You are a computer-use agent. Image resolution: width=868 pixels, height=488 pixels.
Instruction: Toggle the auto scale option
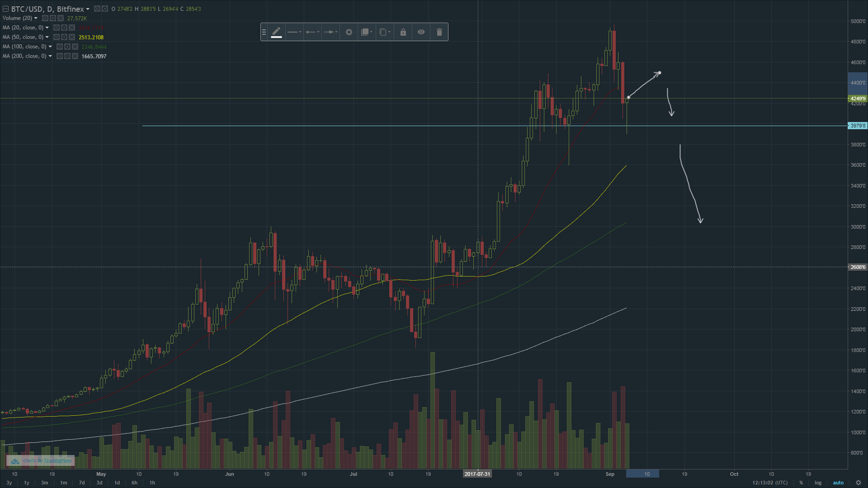(x=838, y=483)
